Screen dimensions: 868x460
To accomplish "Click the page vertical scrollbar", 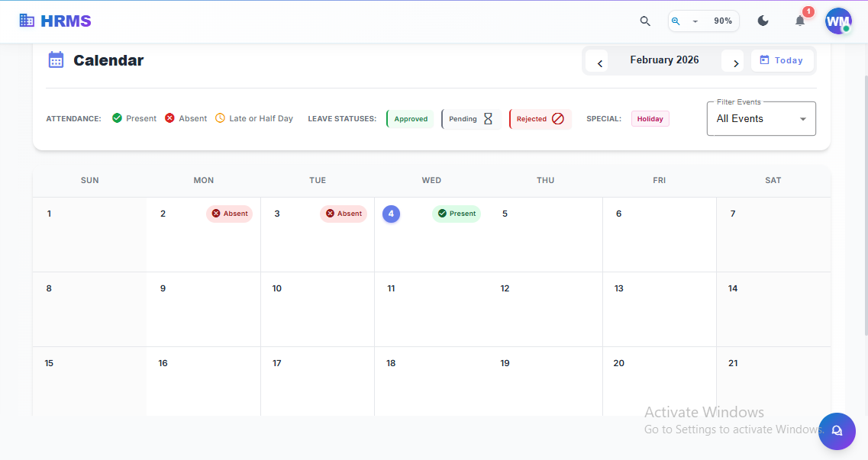I will click(865, 204).
